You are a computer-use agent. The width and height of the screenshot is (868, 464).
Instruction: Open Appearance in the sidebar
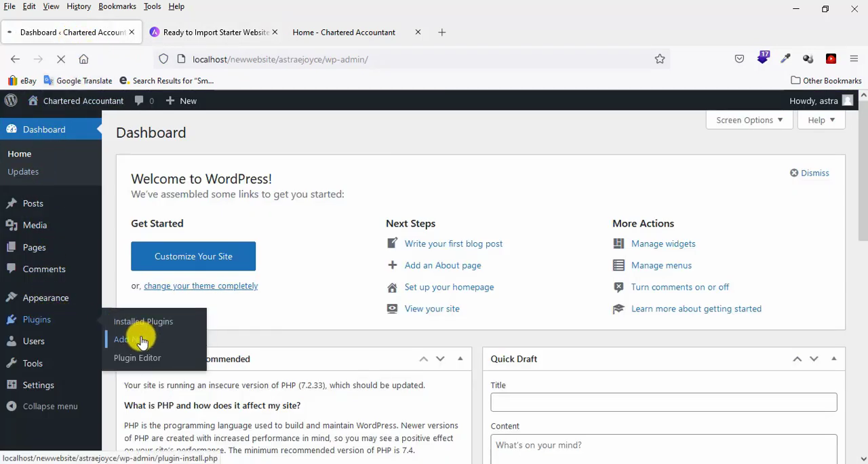[x=45, y=298]
